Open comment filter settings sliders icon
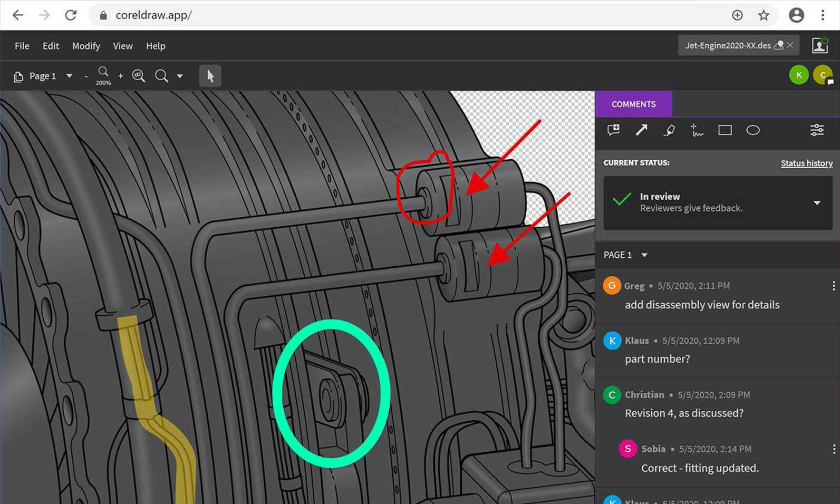 coord(817,130)
